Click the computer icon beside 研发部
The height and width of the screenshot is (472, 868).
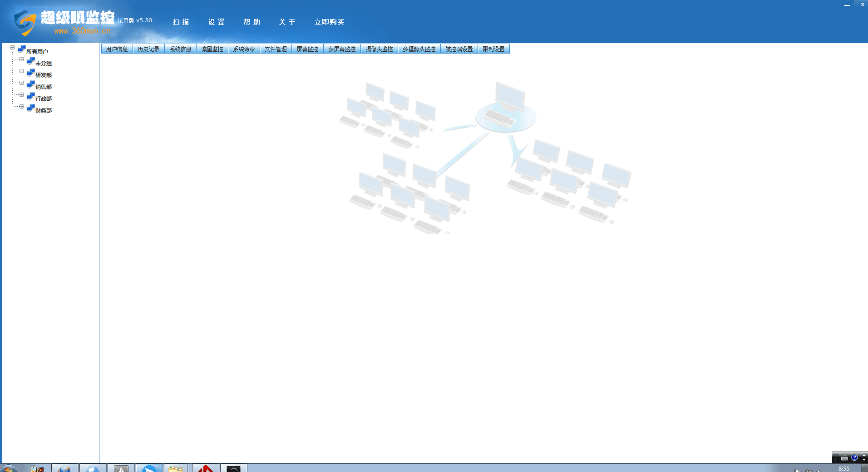pos(30,73)
